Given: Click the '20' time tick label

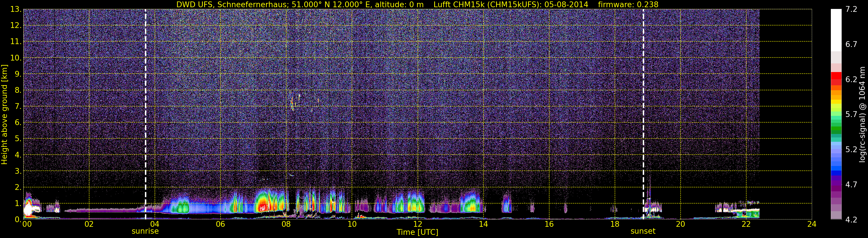Looking at the screenshot, I should (x=680, y=224).
